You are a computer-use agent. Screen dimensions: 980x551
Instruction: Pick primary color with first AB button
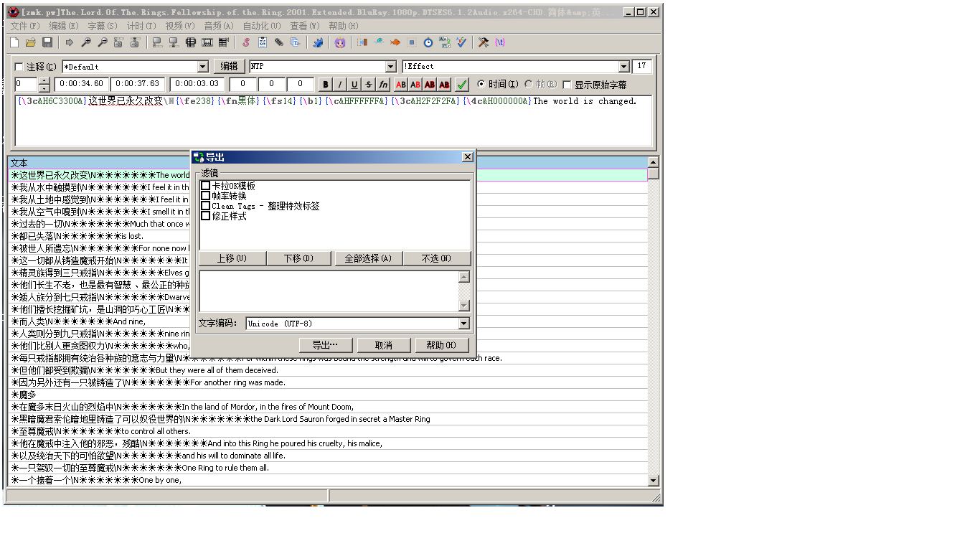pyautogui.click(x=401, y=85)
